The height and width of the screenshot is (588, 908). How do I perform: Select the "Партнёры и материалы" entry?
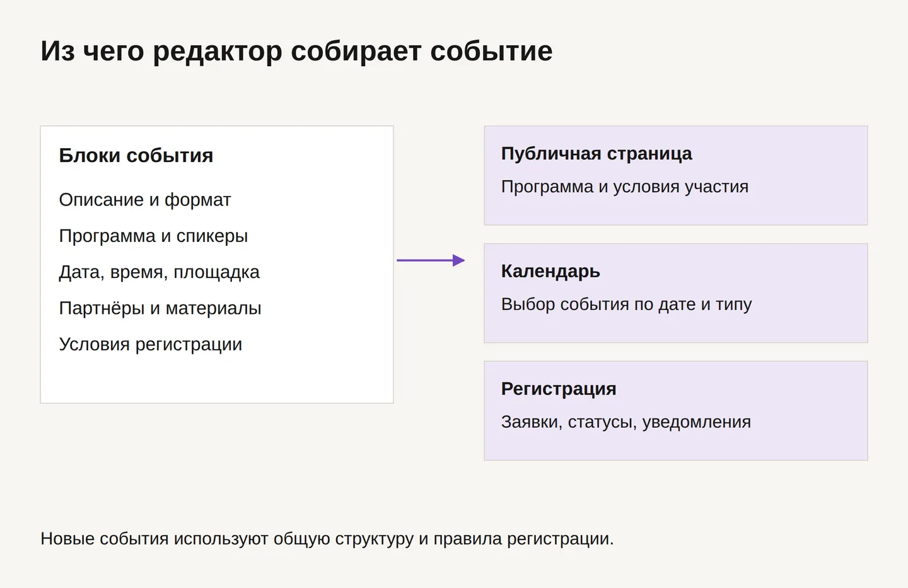(x=160, y=308)
